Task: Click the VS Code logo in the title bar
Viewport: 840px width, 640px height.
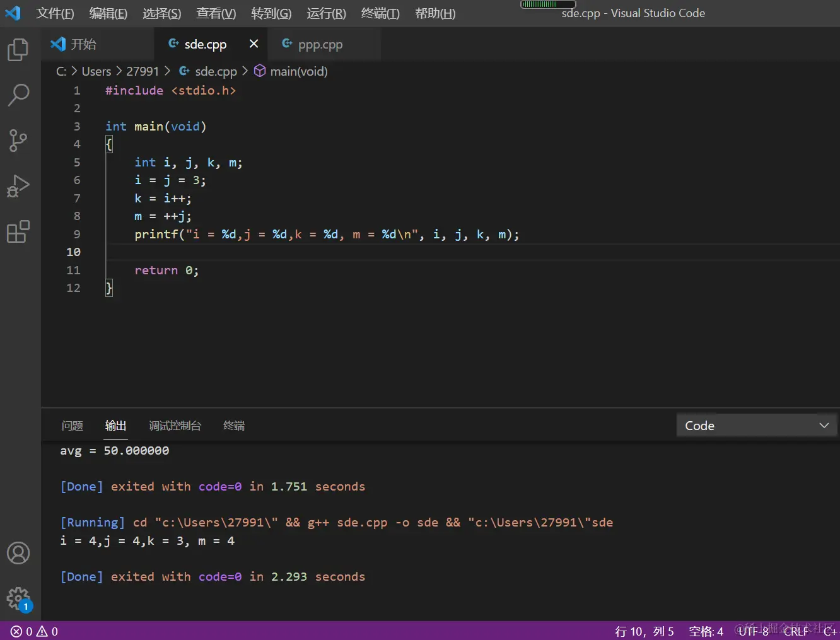Action: [13, 13]
